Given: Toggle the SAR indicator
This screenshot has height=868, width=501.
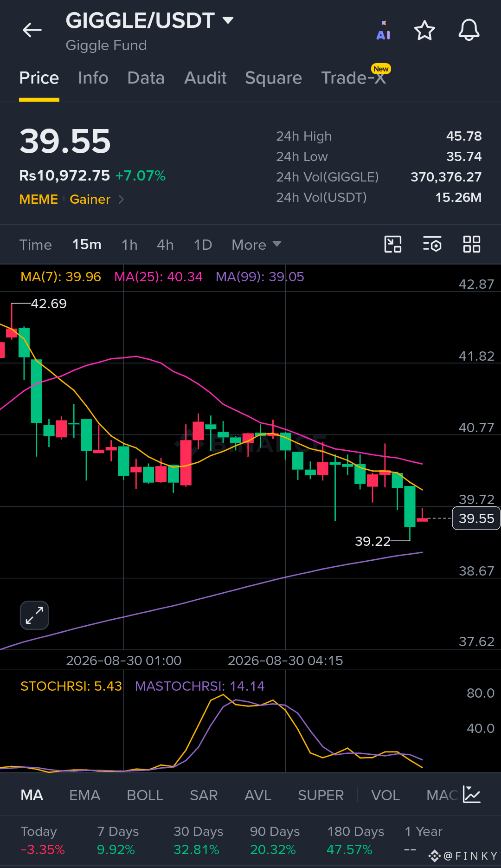Looking at the screenshot, I should coord(204,795).
